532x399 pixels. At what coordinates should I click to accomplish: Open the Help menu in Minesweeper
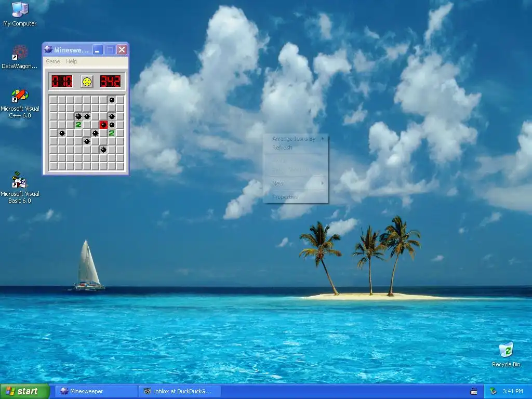coord(71,61)
